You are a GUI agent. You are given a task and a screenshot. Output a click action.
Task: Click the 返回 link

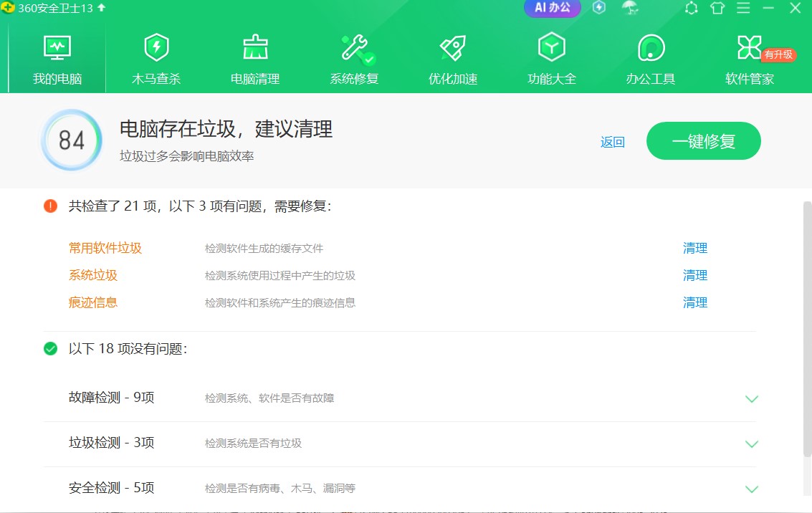click(x=613, y=142)
